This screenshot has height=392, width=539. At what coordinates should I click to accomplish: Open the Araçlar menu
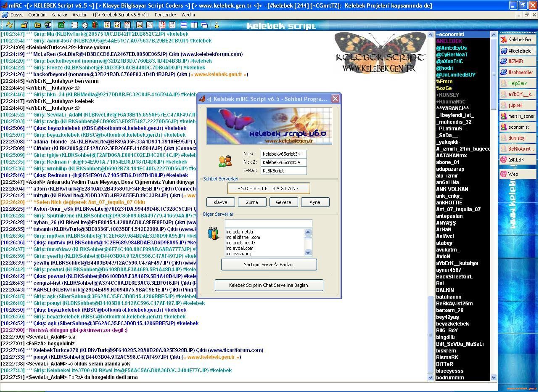point(79,15)
